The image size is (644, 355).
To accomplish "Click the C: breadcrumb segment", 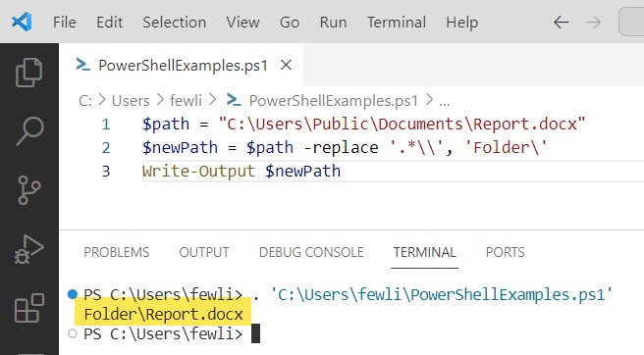I will 85,101.
